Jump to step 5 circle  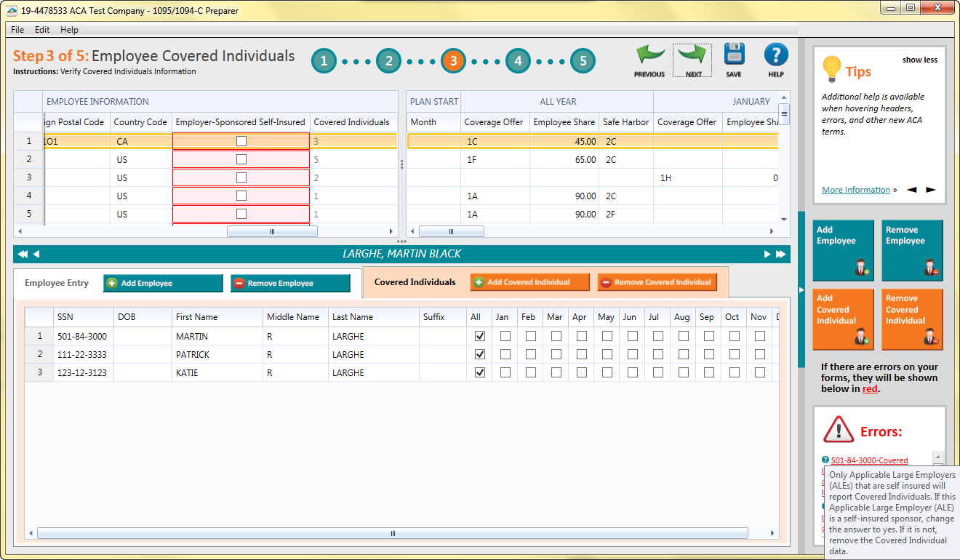tap(583, 61)
